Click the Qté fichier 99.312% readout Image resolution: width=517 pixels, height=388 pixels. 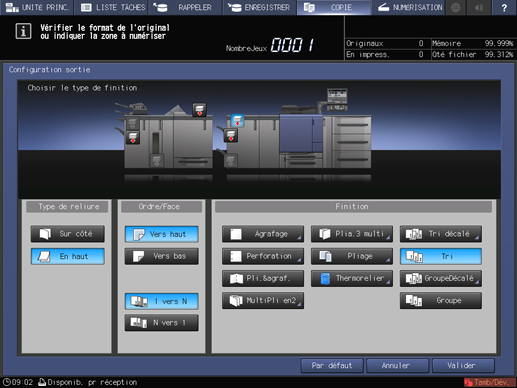pos(473,54)
